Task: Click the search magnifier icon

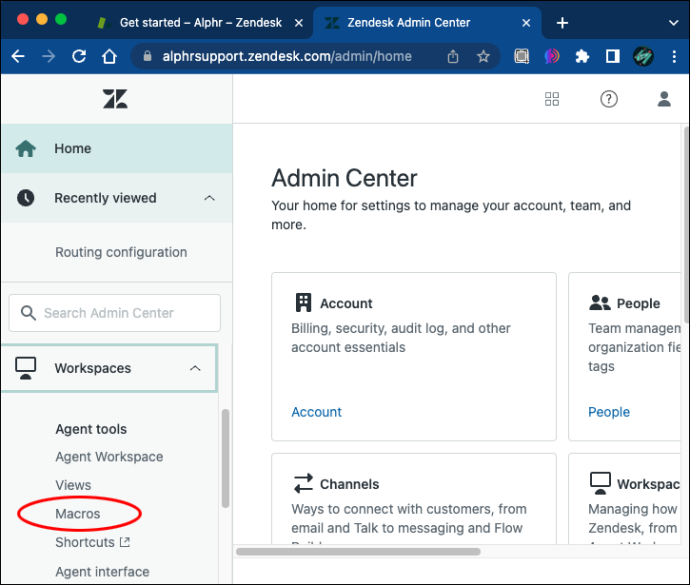Action: 28,313
